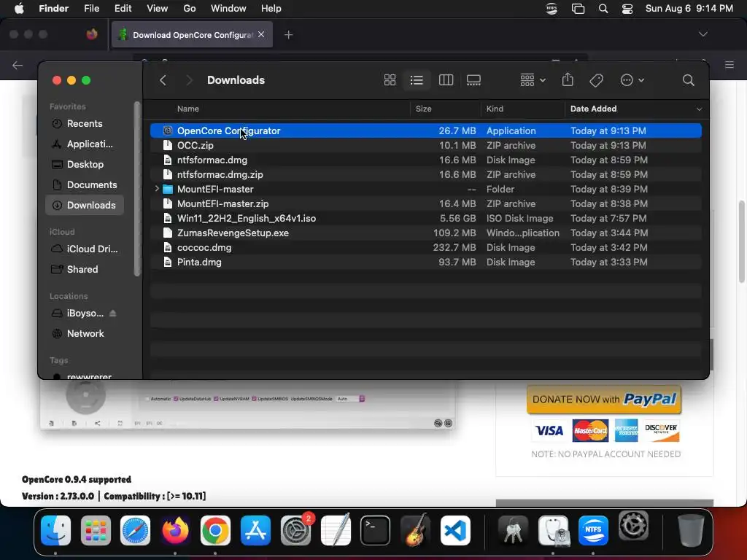The image size is (747, 560).
Task: Sort by the Kind column header
Action: click(495, 109)
